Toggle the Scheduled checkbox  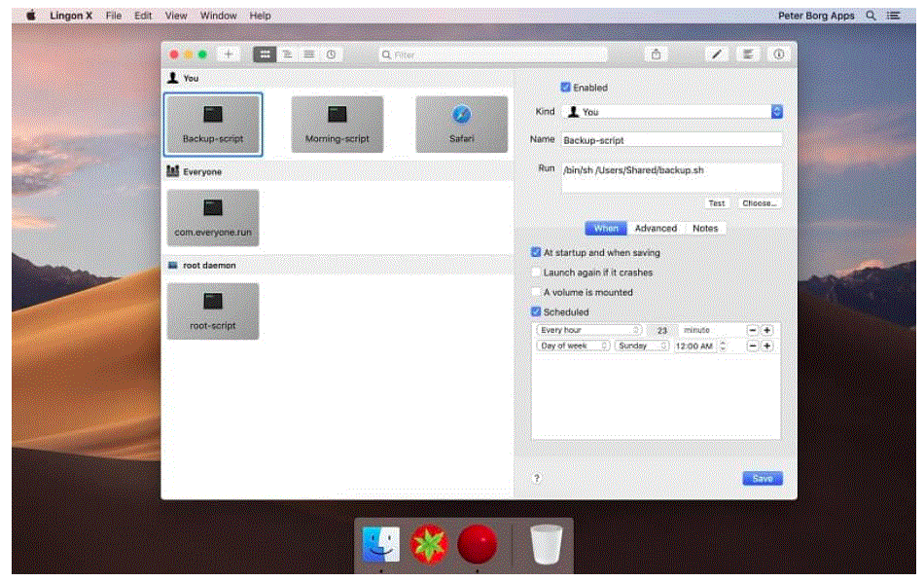point(536,311)
